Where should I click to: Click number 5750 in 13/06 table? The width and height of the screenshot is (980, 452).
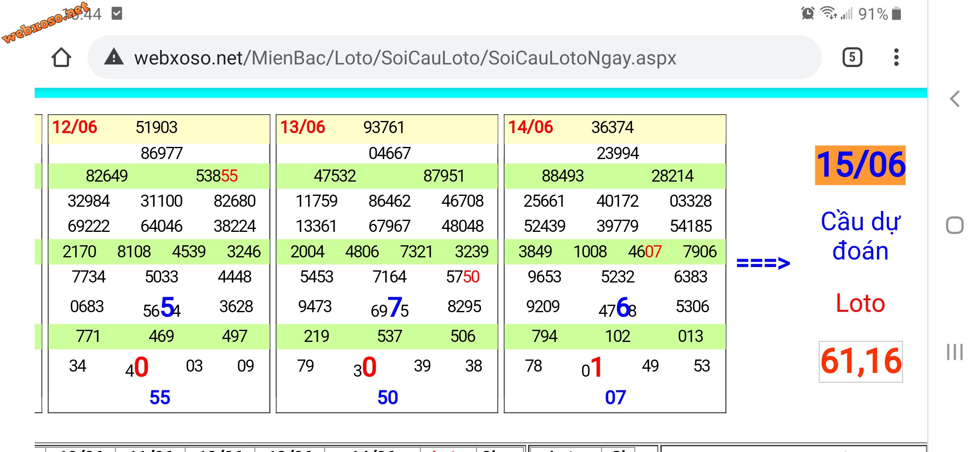(x=463, y=277)
